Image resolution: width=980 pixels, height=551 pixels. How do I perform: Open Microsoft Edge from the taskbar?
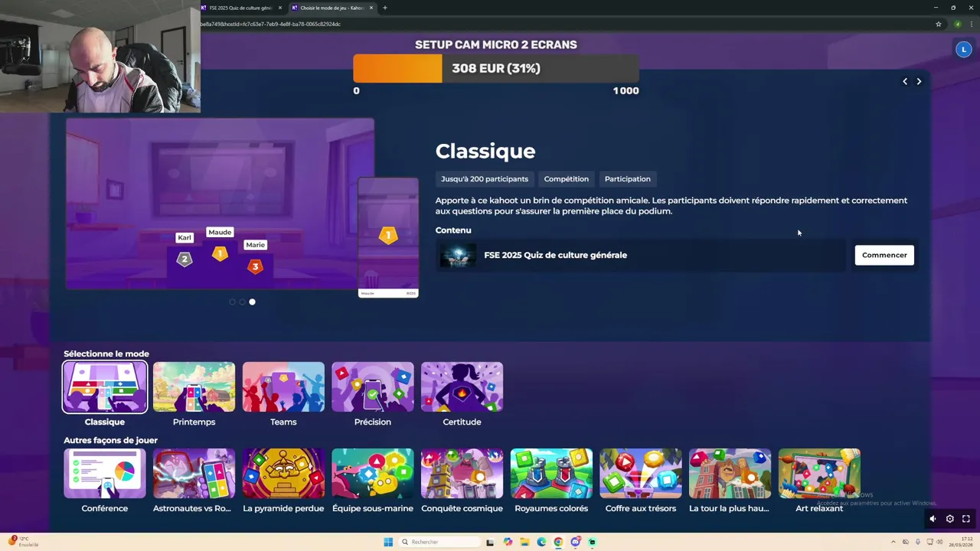point(541,542)
